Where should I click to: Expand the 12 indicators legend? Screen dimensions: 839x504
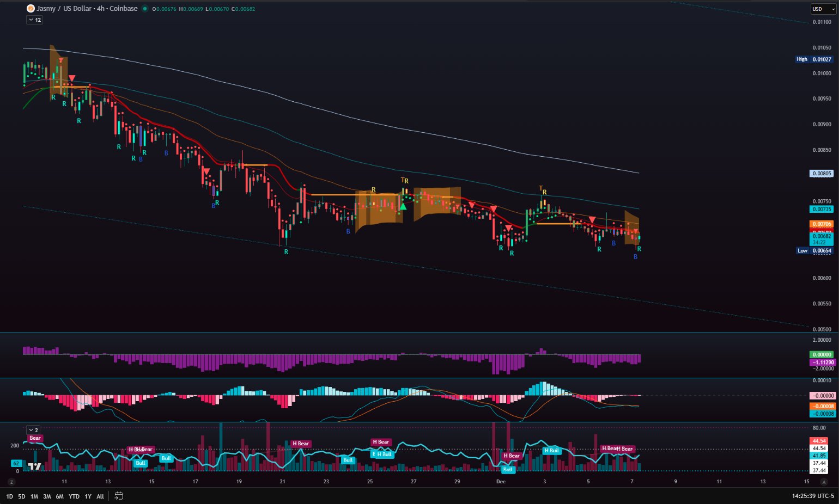point(34,20)
